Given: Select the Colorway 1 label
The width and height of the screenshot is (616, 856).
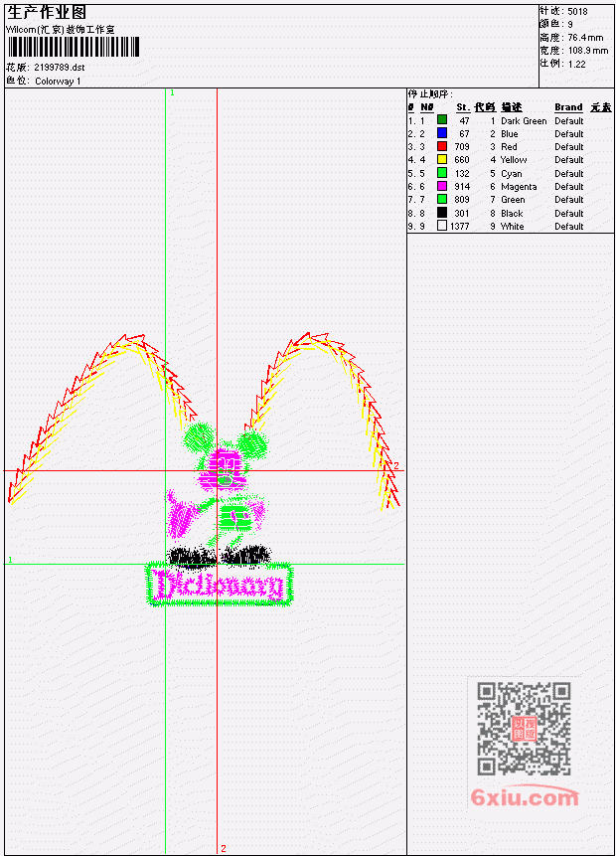Looking at the screenshot, I should 58,82.
